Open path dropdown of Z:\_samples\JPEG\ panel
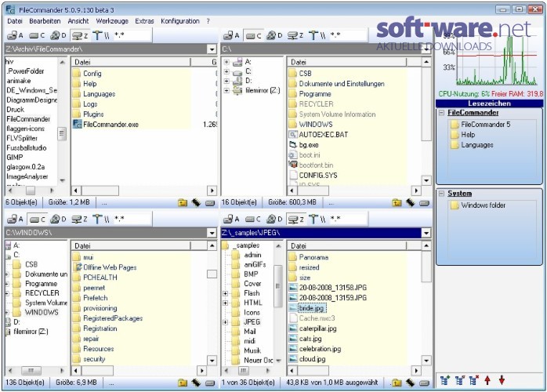This screenshot has height=392, width=547. tap(426, 233)
